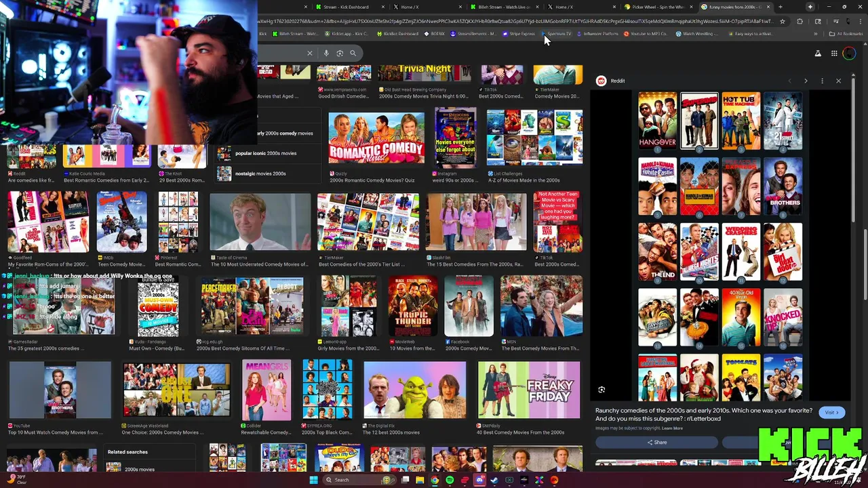This screenshot has height=488, width=868.
Task: Open the Tropic Thunder poster result
Action: tap(413, 306)
